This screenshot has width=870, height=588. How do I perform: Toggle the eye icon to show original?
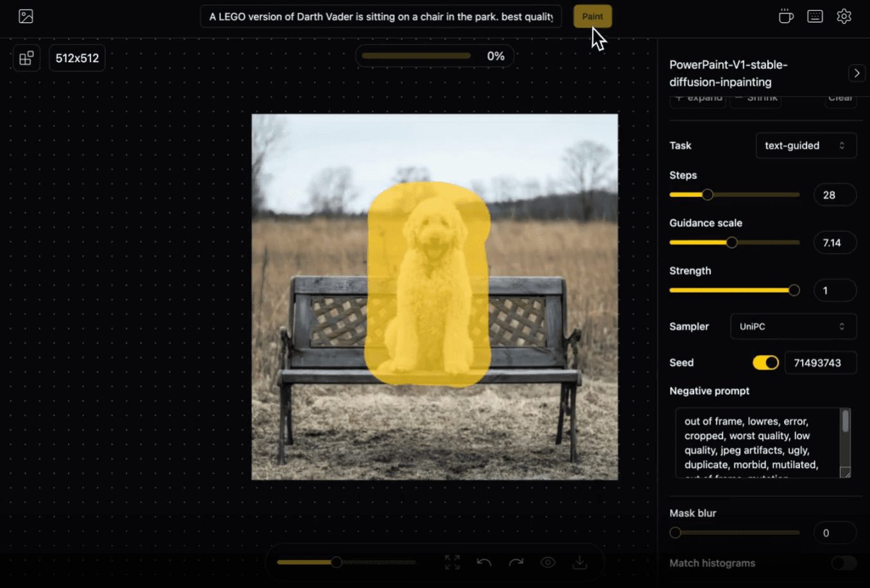tap(548, 562)
